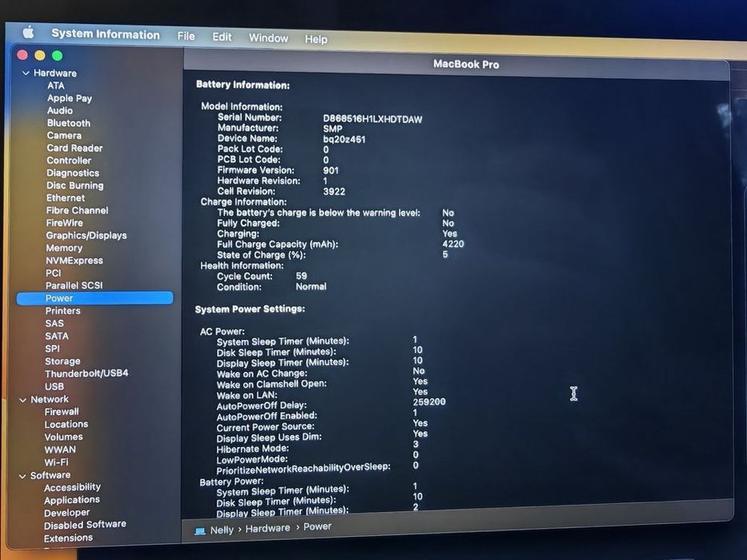The height and width of the screenshot is (560, 747).
Task: Select Locations under Network
Action: point(66,424)
